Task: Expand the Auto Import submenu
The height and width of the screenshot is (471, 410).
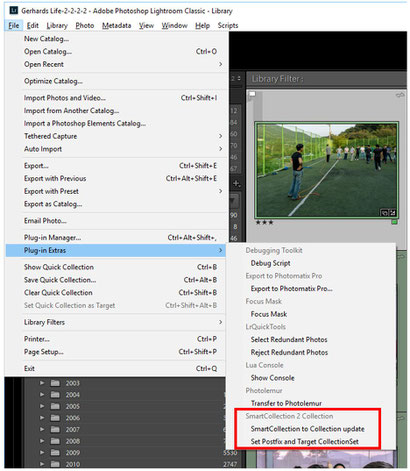Action: [x=117, y=149]
